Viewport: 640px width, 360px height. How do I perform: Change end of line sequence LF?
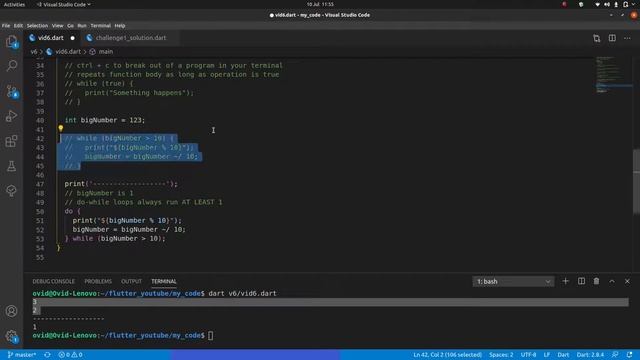547,355
